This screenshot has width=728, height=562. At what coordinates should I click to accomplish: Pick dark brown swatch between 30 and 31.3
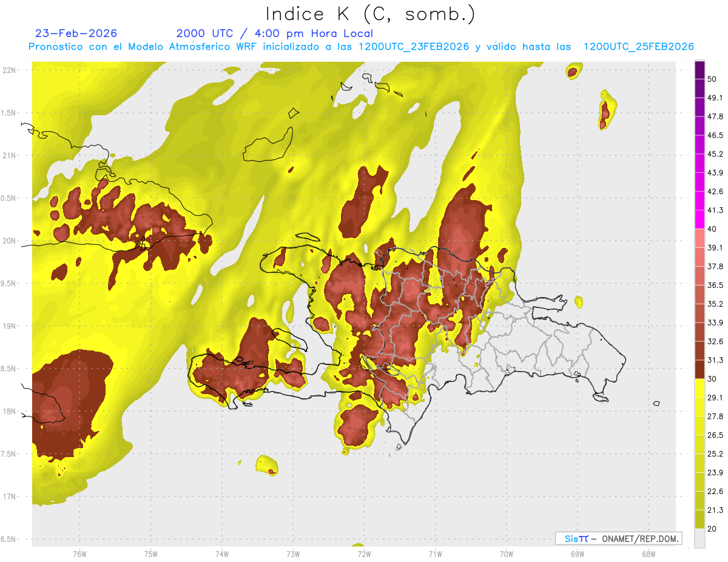pos(699,370)
